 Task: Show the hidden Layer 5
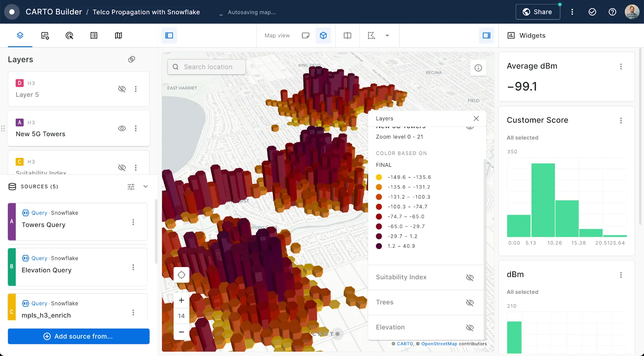(122, 89)
